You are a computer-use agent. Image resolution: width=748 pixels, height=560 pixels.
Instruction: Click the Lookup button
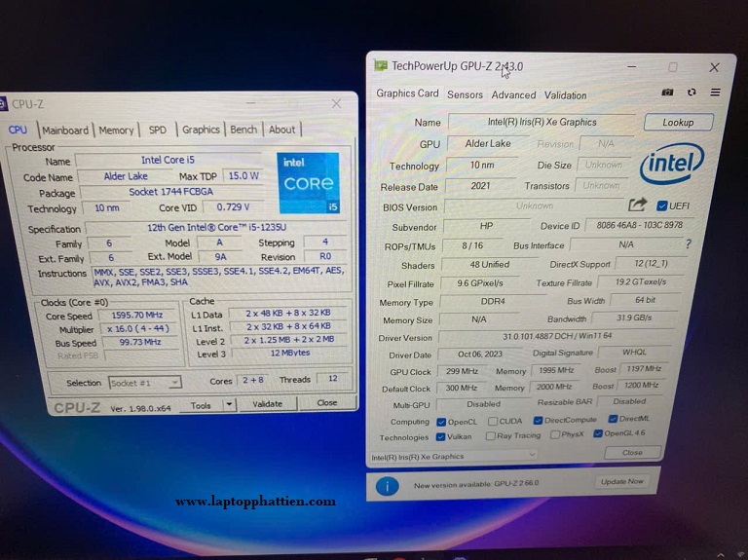pos(678,122)
